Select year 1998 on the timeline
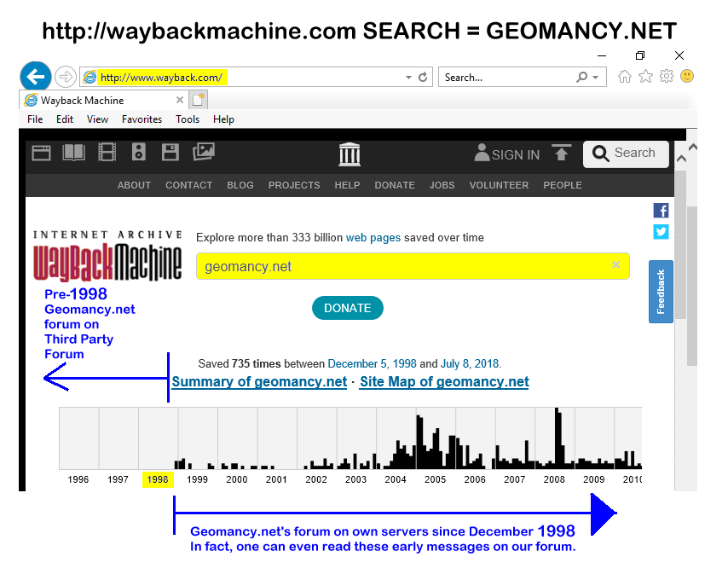 tap(158, 479)
